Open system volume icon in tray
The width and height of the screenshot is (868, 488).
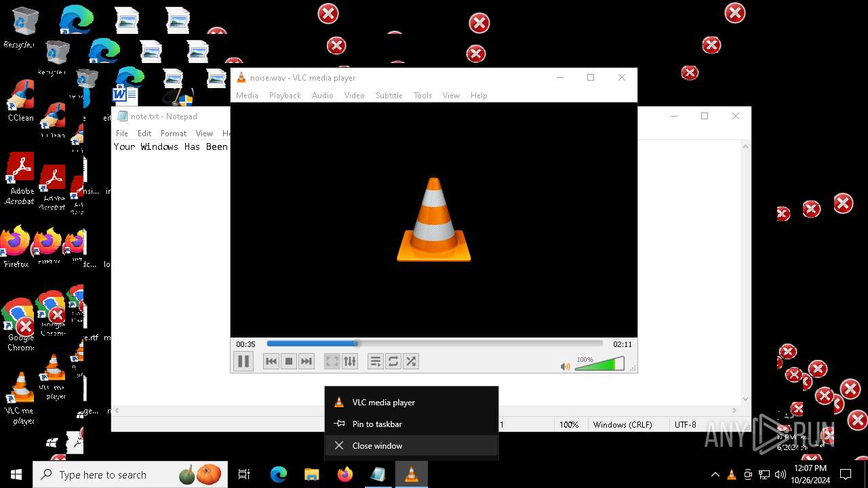(x=781, y=474)
